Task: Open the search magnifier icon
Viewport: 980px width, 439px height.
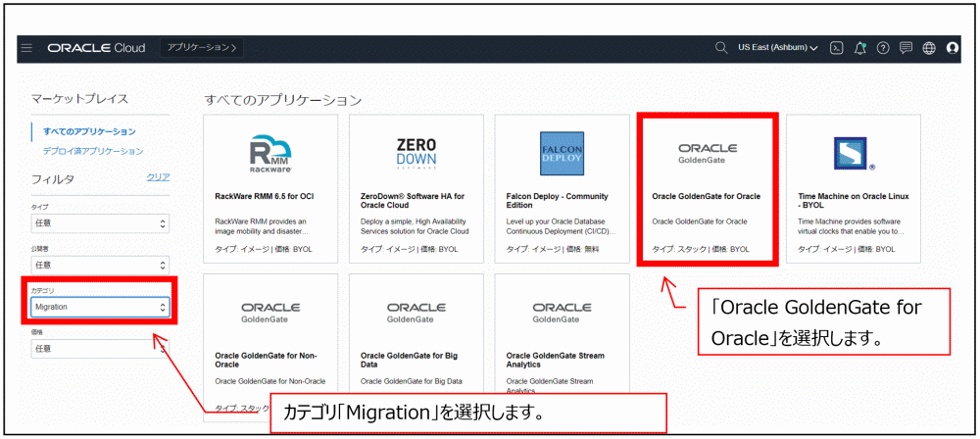Action: click(721, 48)
